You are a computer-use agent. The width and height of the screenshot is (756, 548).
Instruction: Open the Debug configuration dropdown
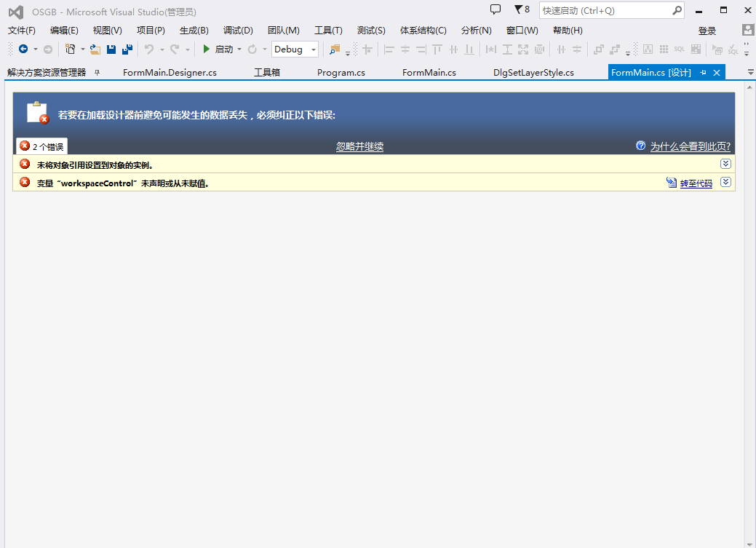(x=314, y=49)
